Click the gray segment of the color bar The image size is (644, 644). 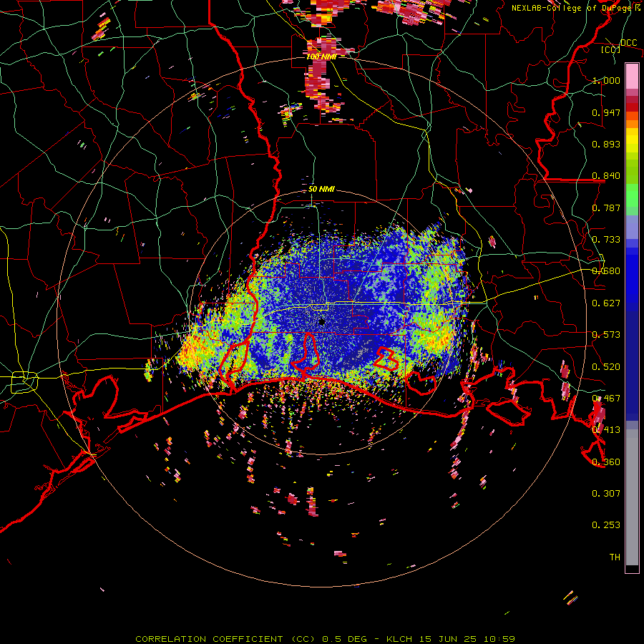(632, 497)
